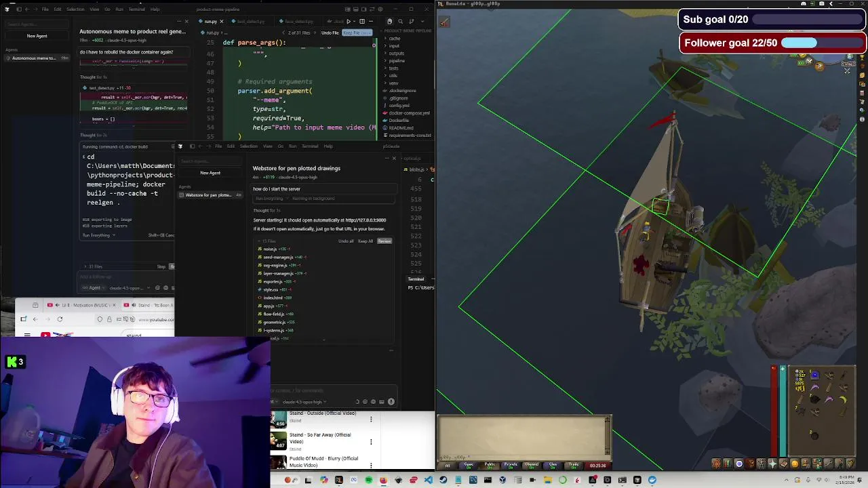The height and width of the screenshot is (488, 868).
Task: Click New Agent in the second editor window
Action: tap(210, 173)
